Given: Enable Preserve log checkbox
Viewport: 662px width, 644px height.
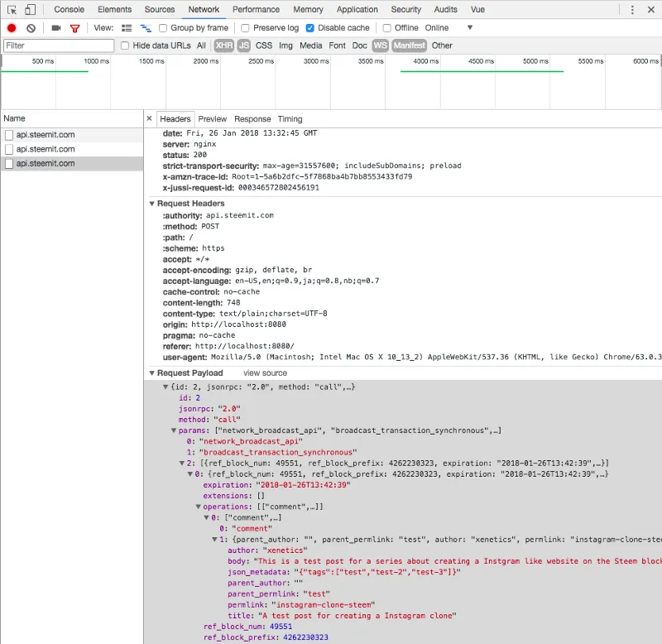Looking at the screenshot, I should [245, 28].
